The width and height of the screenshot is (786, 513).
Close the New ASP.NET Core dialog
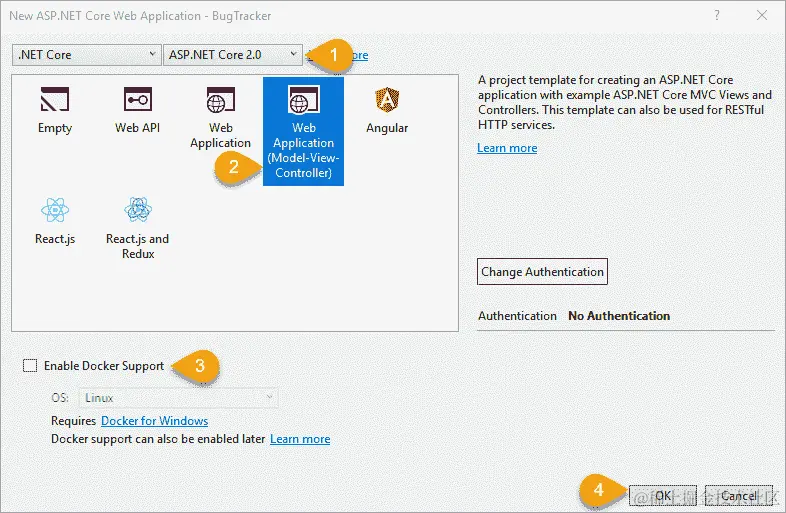point(762,16)
